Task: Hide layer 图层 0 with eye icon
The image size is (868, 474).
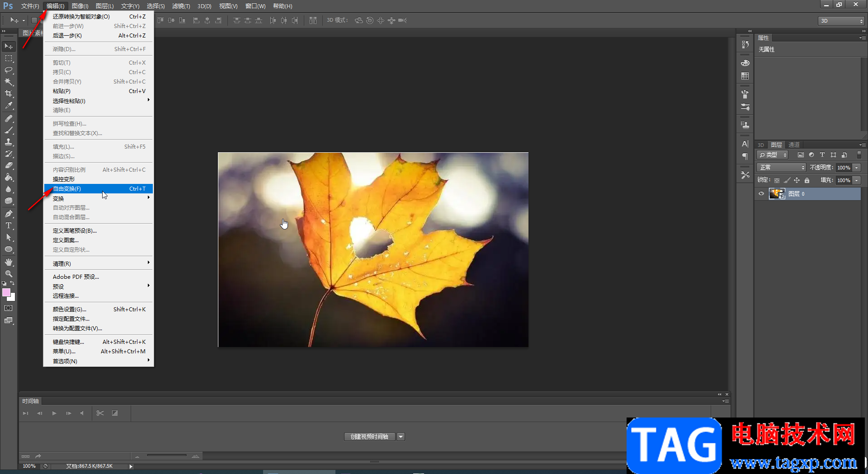Action: click(761, 194)
